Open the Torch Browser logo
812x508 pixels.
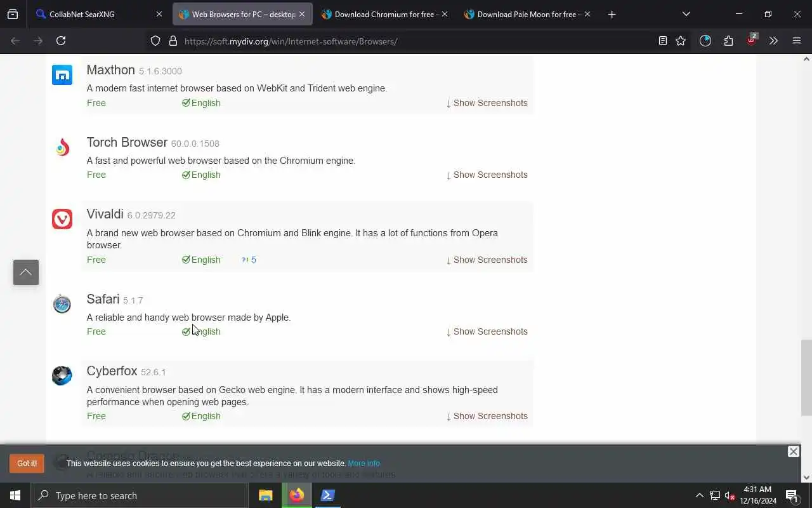click(x=62, y=147)
